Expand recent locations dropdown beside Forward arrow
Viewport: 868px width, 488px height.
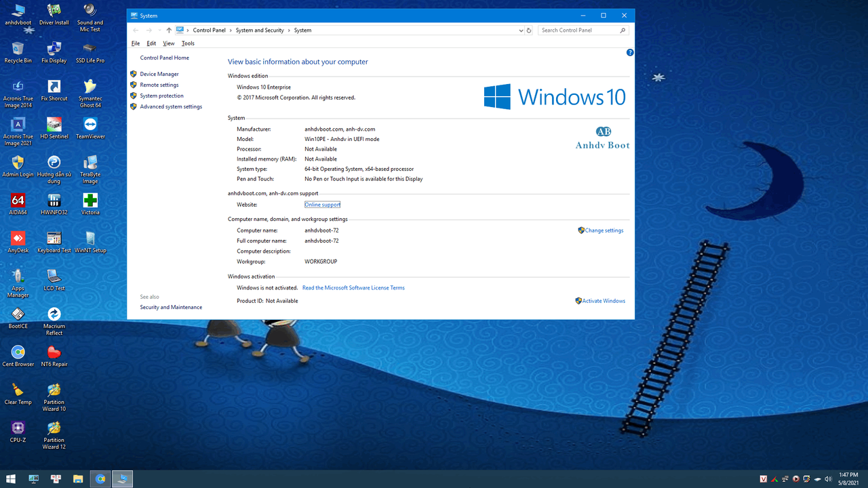point(159,30)
